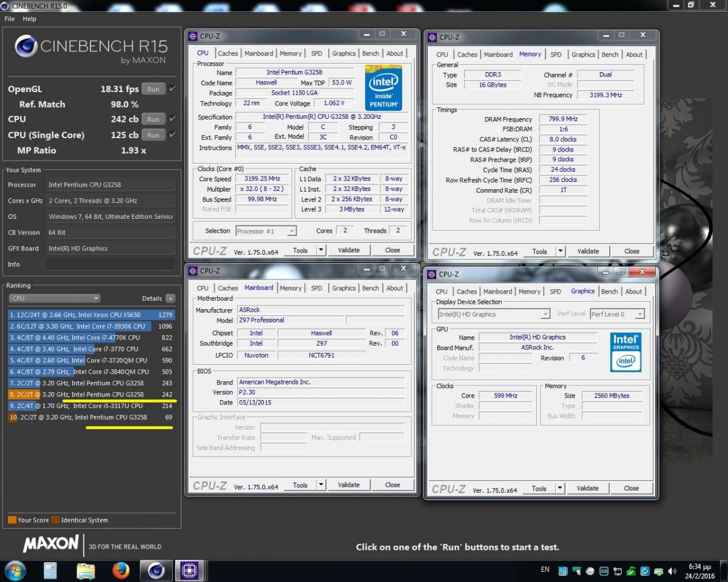Open the Processor #1 selection dropdown

click(x=266, y=231)
